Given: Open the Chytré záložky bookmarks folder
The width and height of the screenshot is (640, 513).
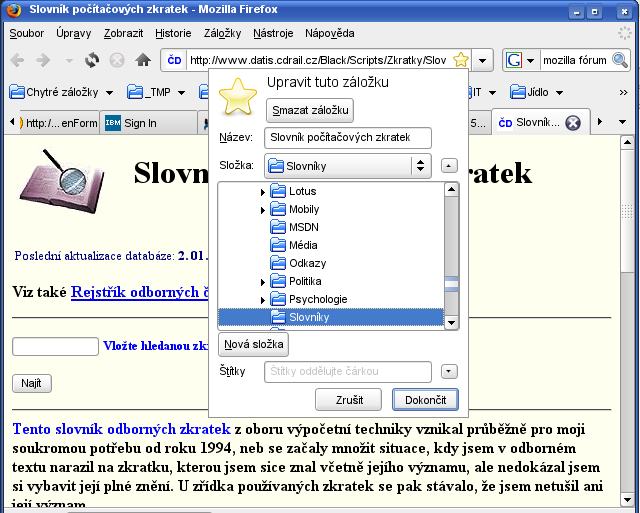Looking at the screenshot, I should [x=62, y=92].
